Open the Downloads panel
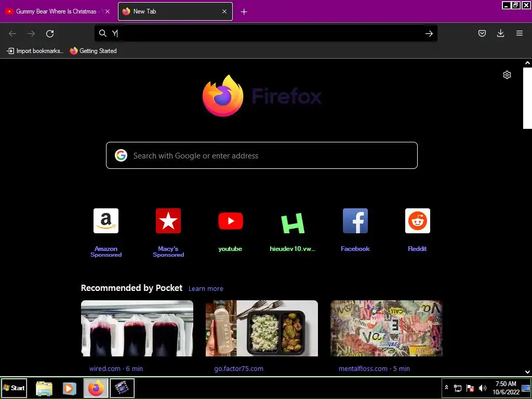The image size is (532, 399). point(500,33)
